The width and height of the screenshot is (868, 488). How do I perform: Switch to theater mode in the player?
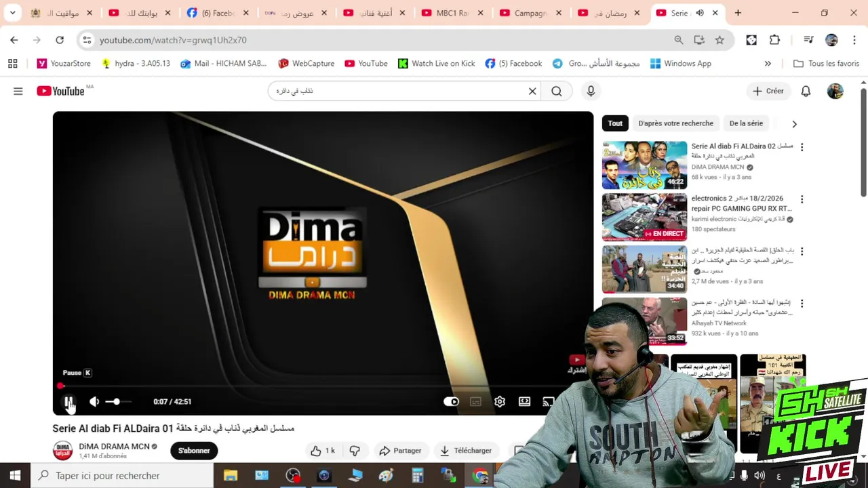(524, 402)
